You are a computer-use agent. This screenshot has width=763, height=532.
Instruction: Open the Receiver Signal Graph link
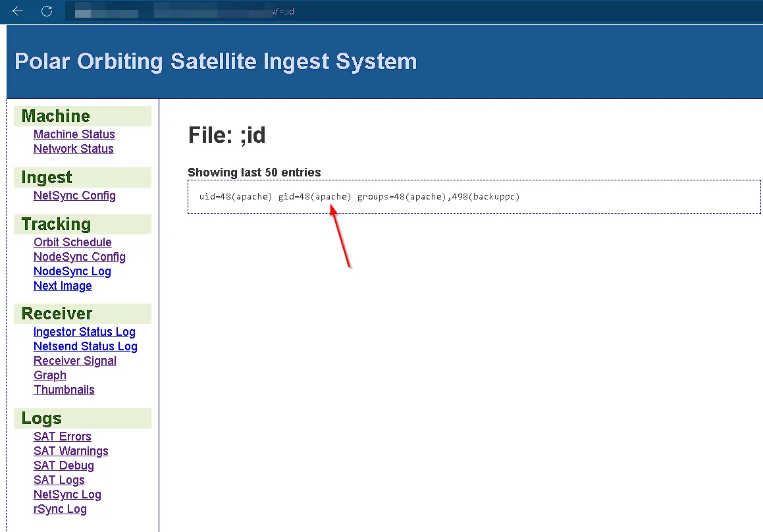(74, 361)
